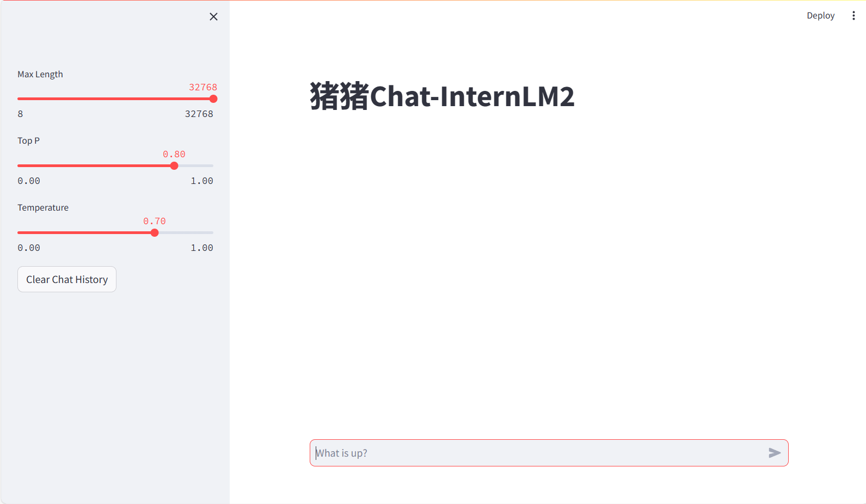Open the three-dot main menu
This screenshot has width=866, height=504.
coord(853,16)
